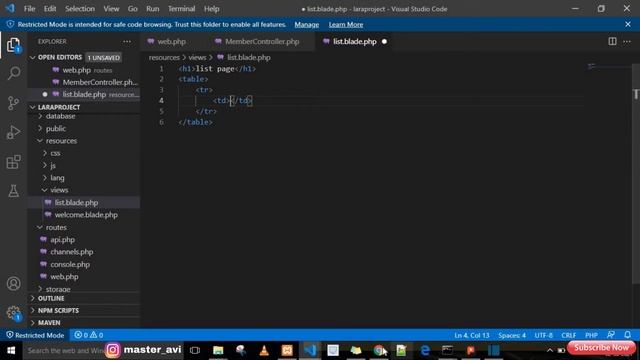Click errors and warnings count in status bar

click(x=89, y=335)
